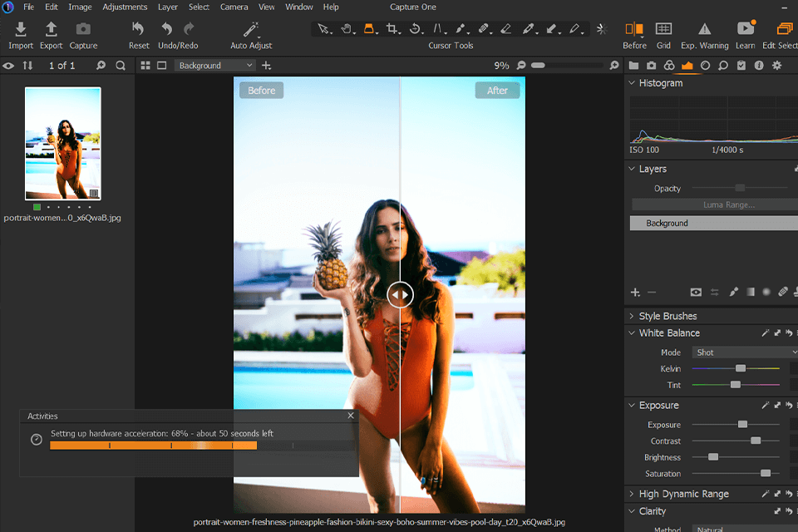Select the Erase Mask tool

pos(506,28)
